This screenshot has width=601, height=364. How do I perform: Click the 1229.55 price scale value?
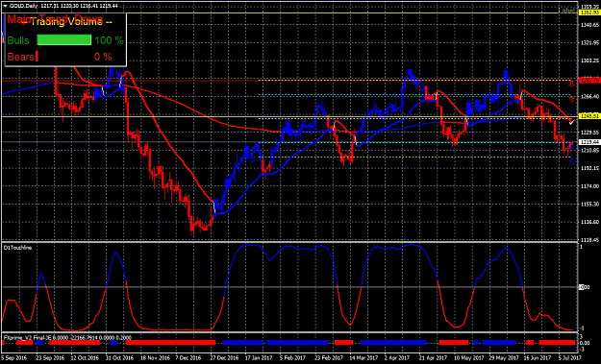pos(589,133)
